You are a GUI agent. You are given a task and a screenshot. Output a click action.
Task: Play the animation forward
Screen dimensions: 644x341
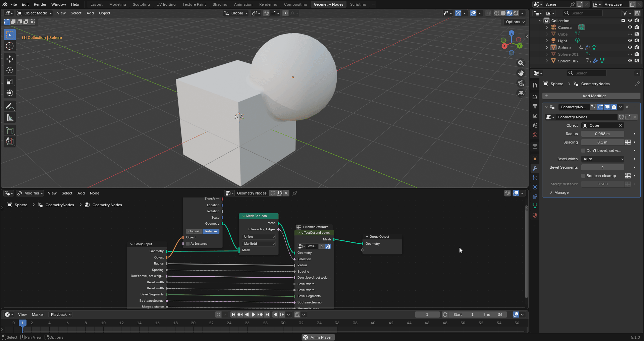click(254, 315)
